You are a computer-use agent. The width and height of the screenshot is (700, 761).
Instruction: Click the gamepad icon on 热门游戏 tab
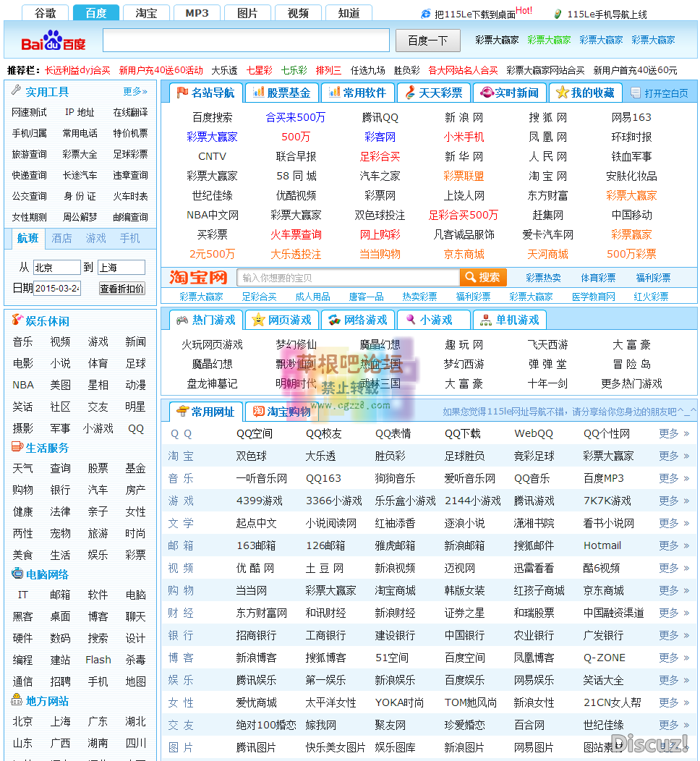tap(184, 319)
